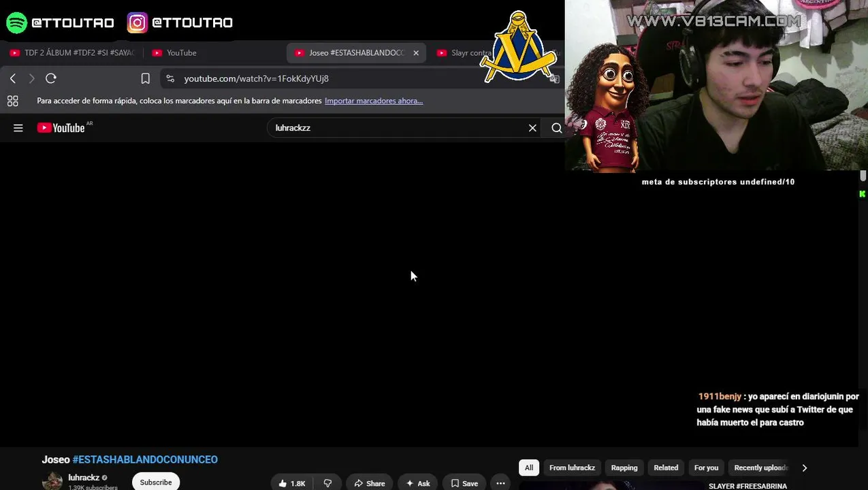
Task: Click the Spotify icon in the overlay
Action: 16,22
